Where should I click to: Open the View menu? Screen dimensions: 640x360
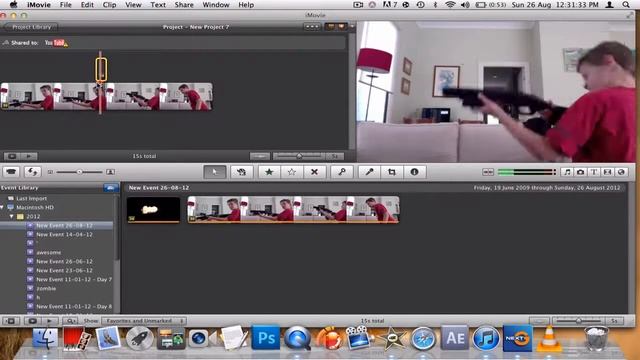[133, 5]
